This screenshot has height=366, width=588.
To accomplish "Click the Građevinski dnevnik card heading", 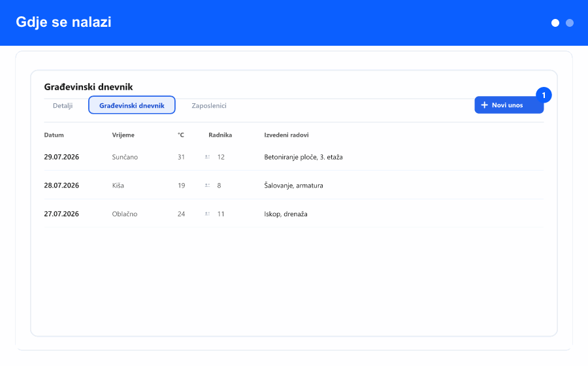I will 88,87.
